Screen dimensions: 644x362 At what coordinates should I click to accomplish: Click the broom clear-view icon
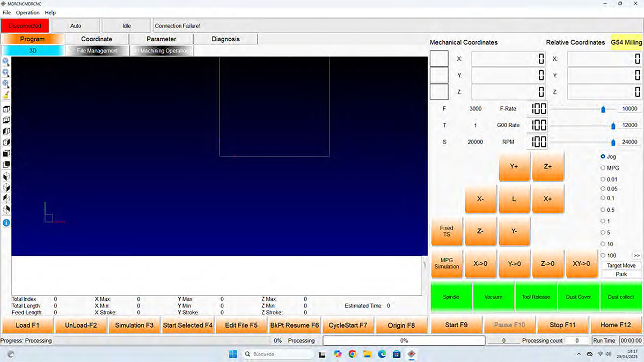click(x=6, y=95)
